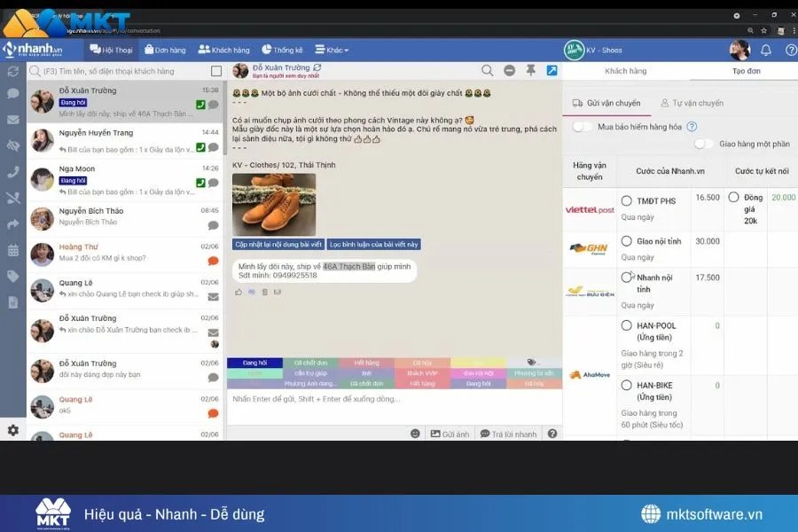Screen dimensions: 798x532
Task: Click the emoji icon in chat toolbar
Action: tap(415, 433)
